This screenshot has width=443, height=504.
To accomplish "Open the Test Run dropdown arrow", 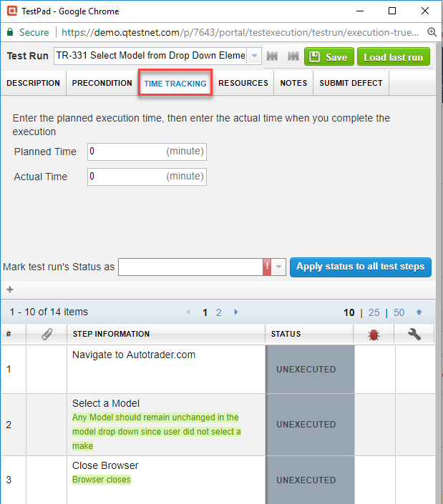I will 254,56.
